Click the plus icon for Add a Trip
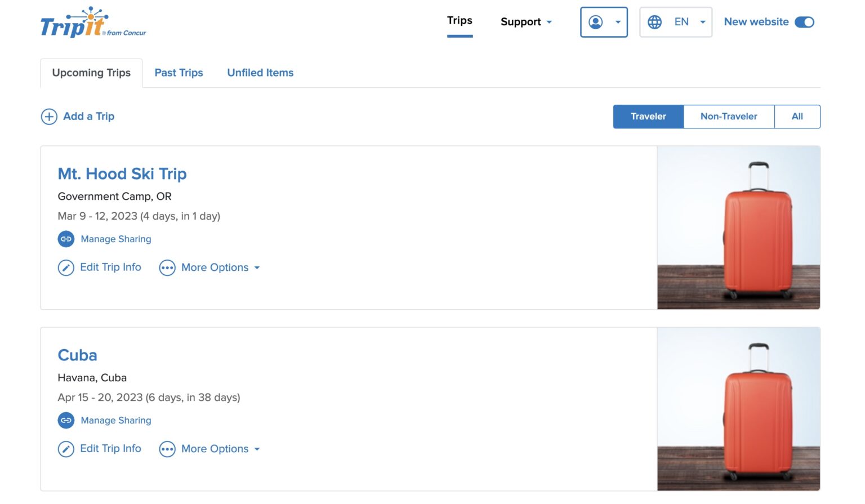This screenshot has height=504, width=865. click(x=49, y=116)
